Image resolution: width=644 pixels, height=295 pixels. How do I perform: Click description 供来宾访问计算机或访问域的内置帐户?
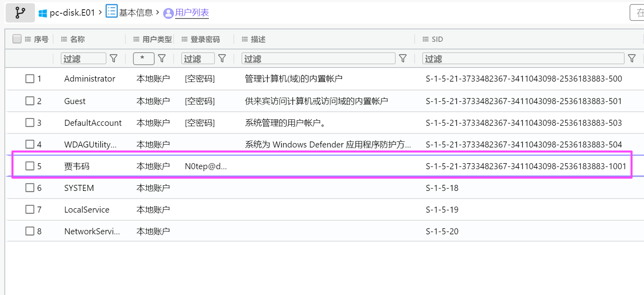tap(317, 101)
